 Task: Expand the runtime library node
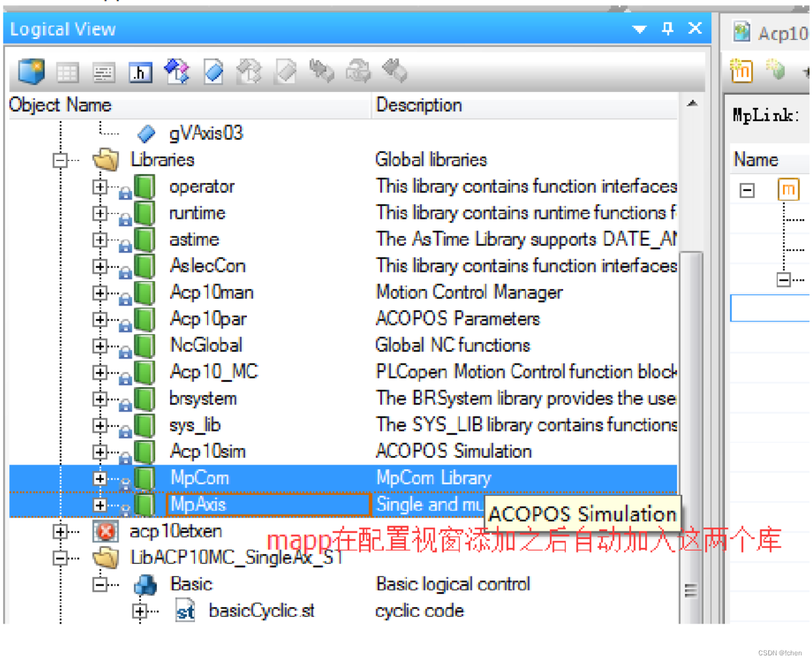tap(100, 213)
